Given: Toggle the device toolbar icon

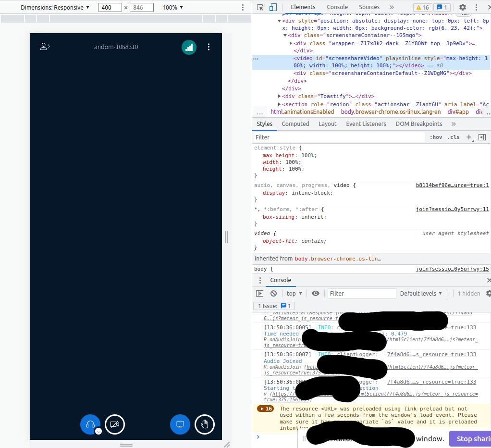Looking at the screenshot, I should click(272, 7).
